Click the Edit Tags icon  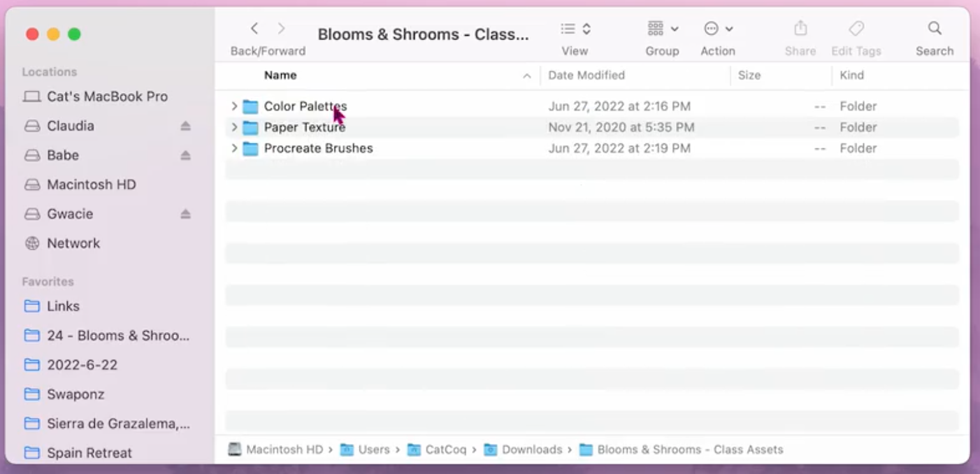[856, 28]
